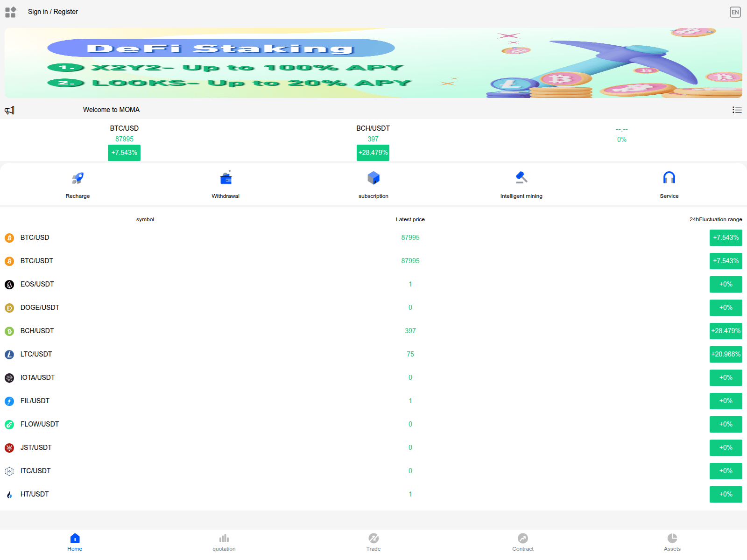Go to the Assets tab

click(x=672, y=542)
